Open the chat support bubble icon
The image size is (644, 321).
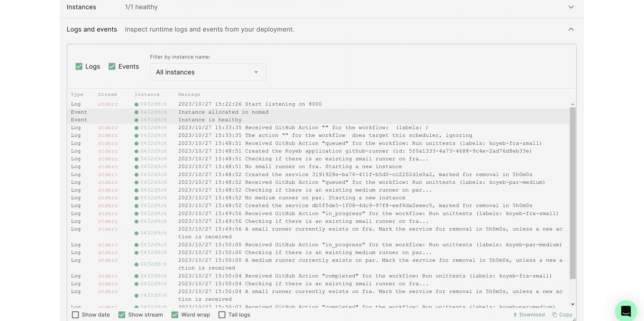[x=626, y=311]
